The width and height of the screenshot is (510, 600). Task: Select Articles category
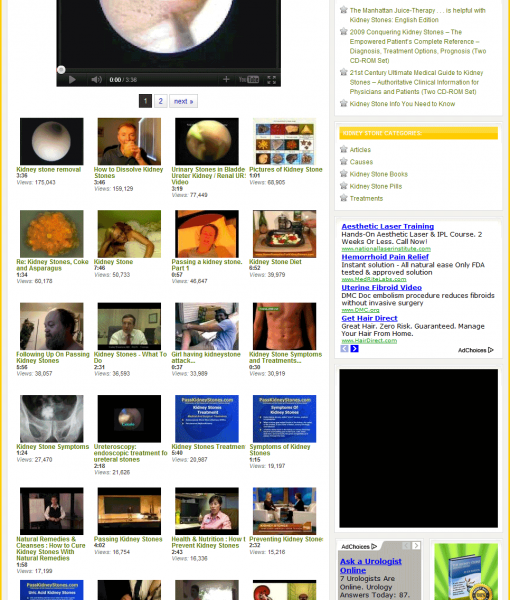point(360,150)
